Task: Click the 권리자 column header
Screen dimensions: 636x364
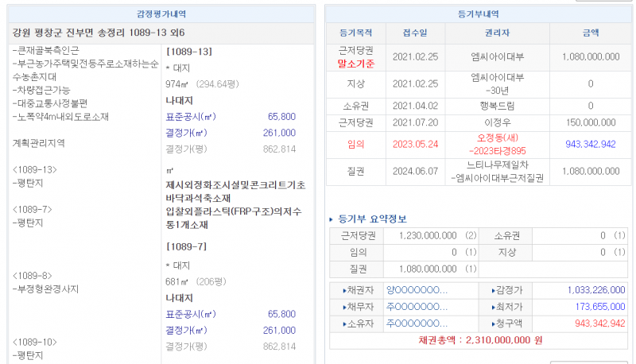Action: coord(498,33)
